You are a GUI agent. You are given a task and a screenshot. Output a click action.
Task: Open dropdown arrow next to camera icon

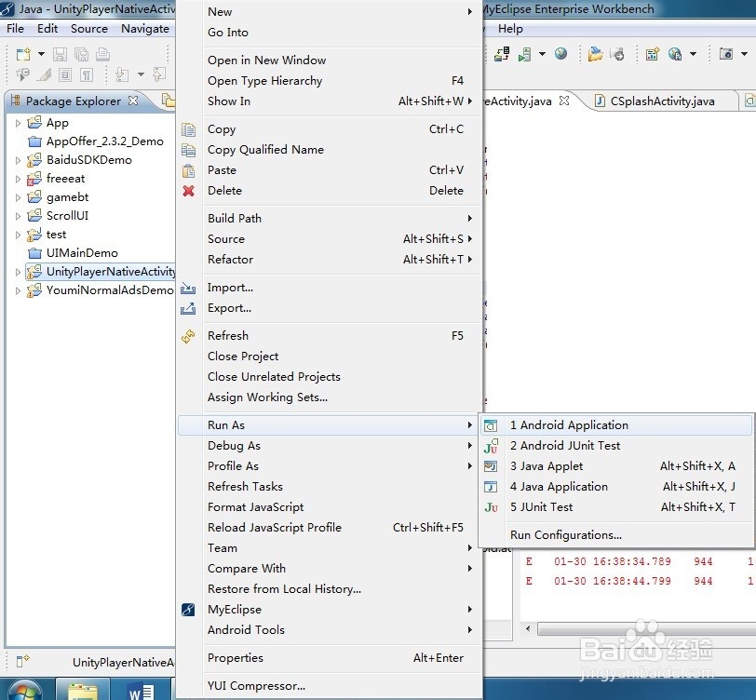tap(744, 53)
